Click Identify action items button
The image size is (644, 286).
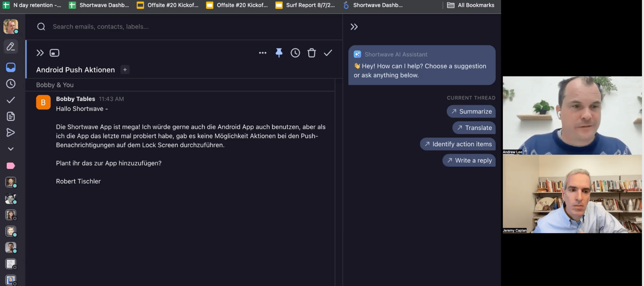[458, 144]
